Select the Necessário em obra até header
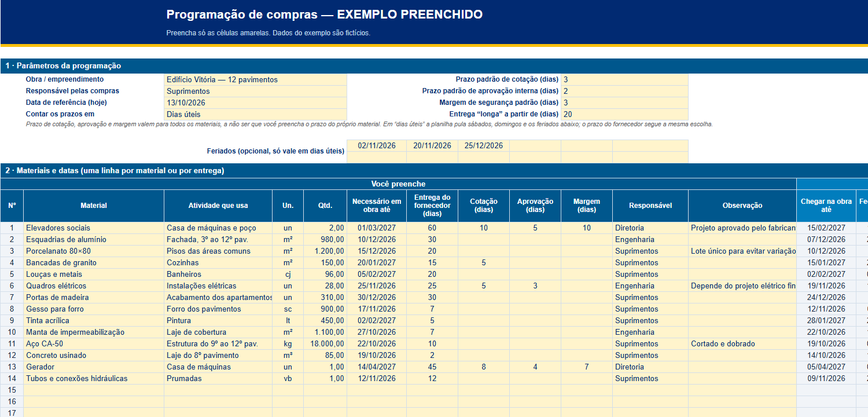Viewport: 868px width, 417px height. click(377, 206)
